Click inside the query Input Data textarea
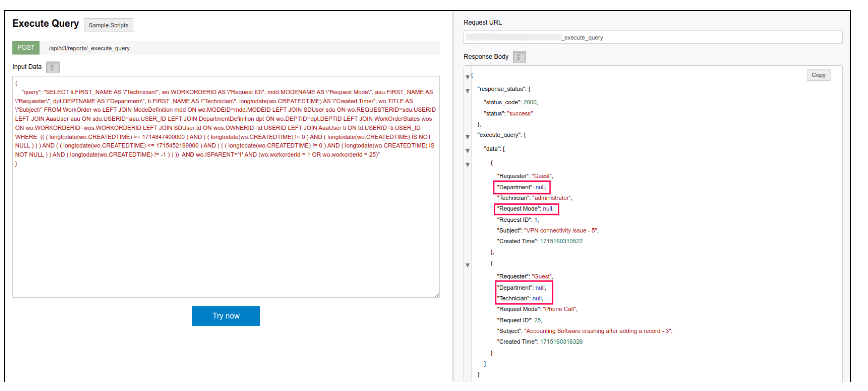Image resolution: width=868 pixels, height=391 pixels. (225, 225)
